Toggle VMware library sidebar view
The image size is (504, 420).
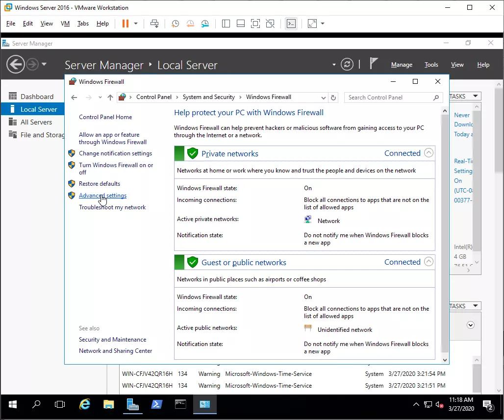point(226,24)
